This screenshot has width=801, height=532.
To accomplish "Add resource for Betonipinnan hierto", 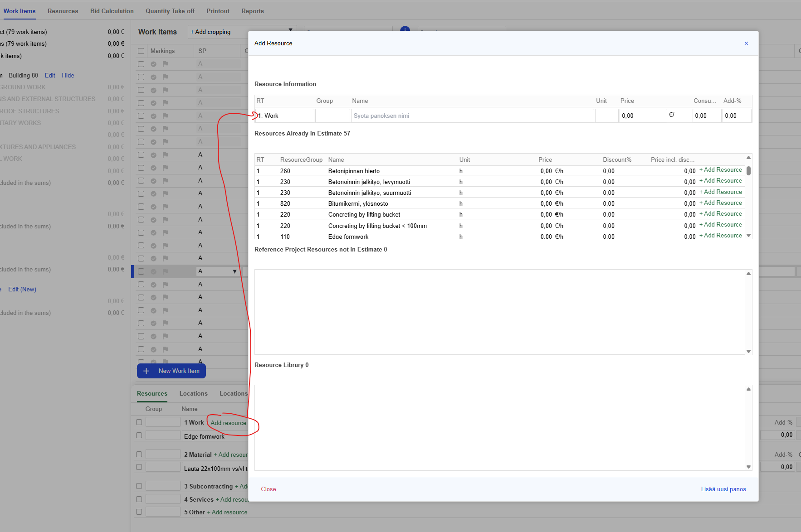I will click(x=720, y=170).
